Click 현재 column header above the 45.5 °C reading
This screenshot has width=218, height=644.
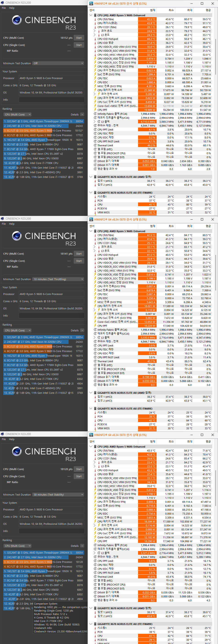[x=147, y=10]
